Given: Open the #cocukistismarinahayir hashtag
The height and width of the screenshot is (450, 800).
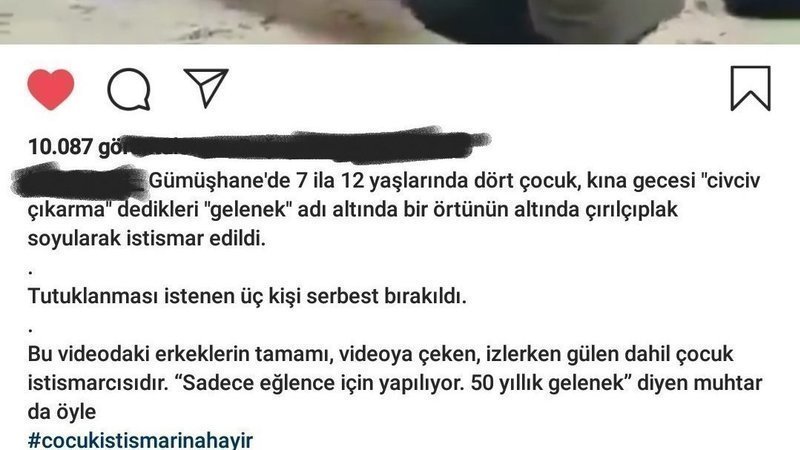Looking at the screenshot, I should pos(140,440).
